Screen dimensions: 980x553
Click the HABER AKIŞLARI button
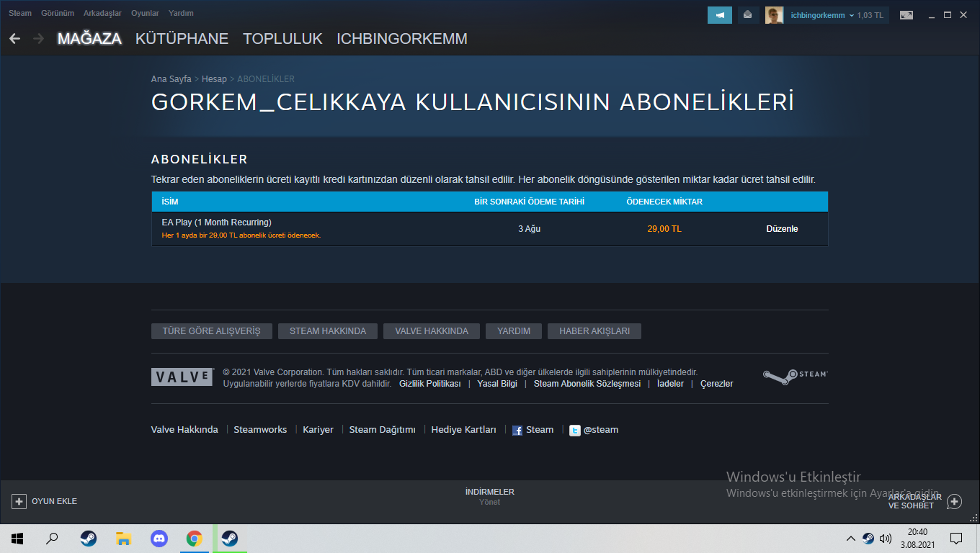594,331
